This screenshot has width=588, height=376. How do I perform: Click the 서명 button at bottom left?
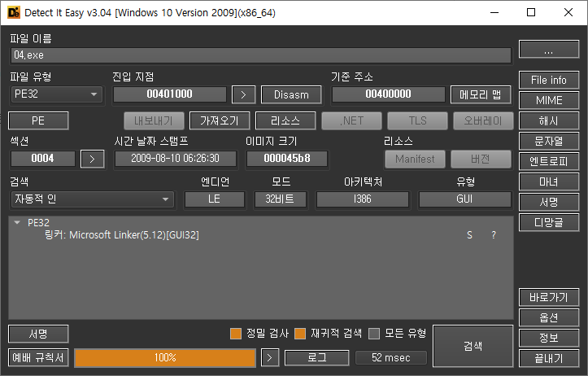click(x=38, y=334)
